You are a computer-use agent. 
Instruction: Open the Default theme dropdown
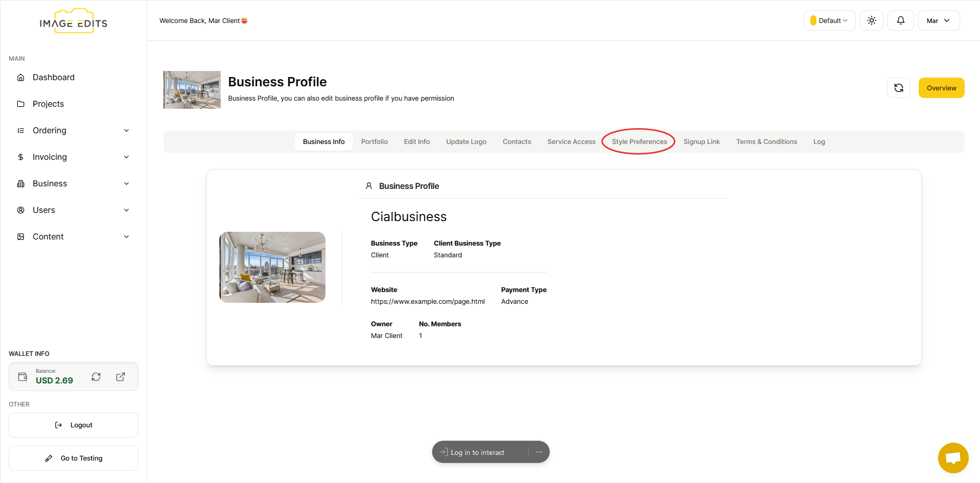pos(829,20)
